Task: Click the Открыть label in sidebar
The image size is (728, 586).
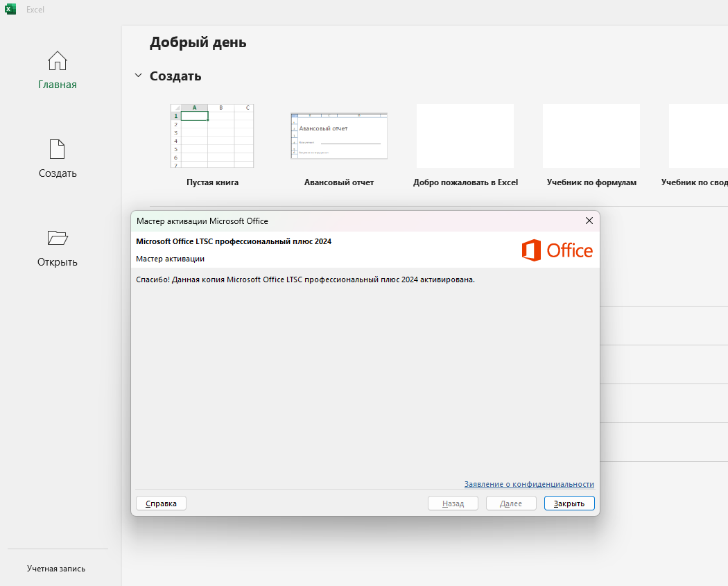Action: (x=58, y=262)
